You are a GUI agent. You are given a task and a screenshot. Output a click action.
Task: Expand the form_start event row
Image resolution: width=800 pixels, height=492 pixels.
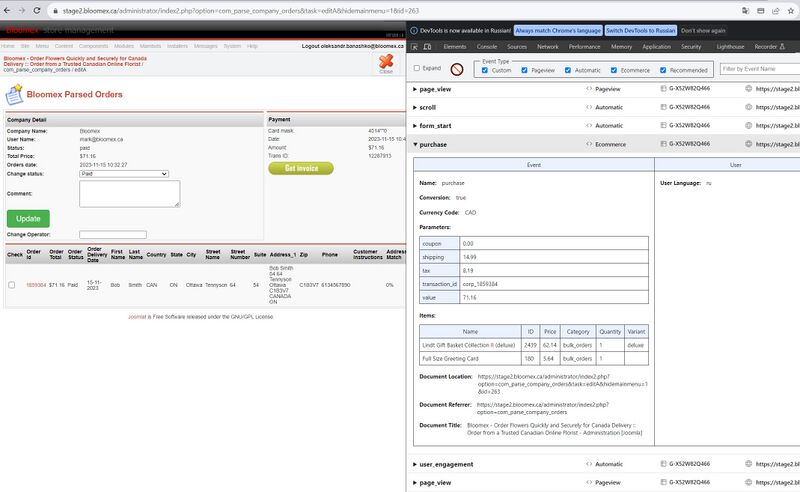(x=415, y=126)
